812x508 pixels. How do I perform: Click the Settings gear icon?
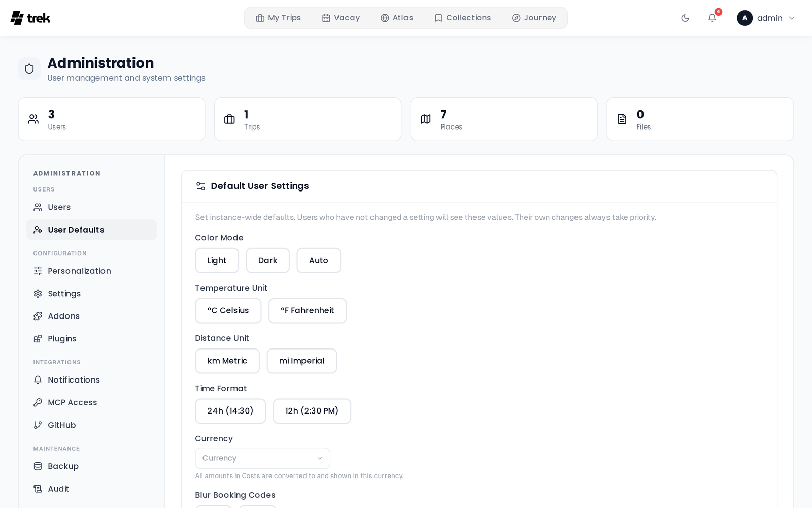pyautogui.click(x=38, y=294)
